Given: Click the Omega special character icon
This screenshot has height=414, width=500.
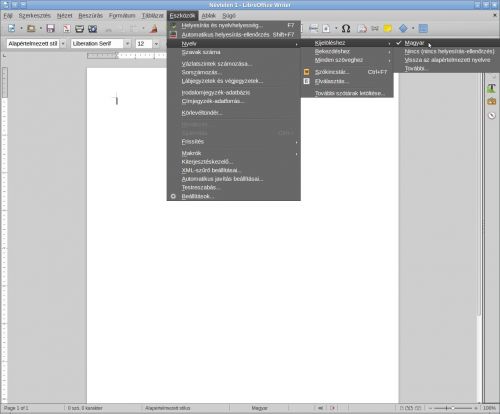Looking at the screenshot, I should [346, 29].
